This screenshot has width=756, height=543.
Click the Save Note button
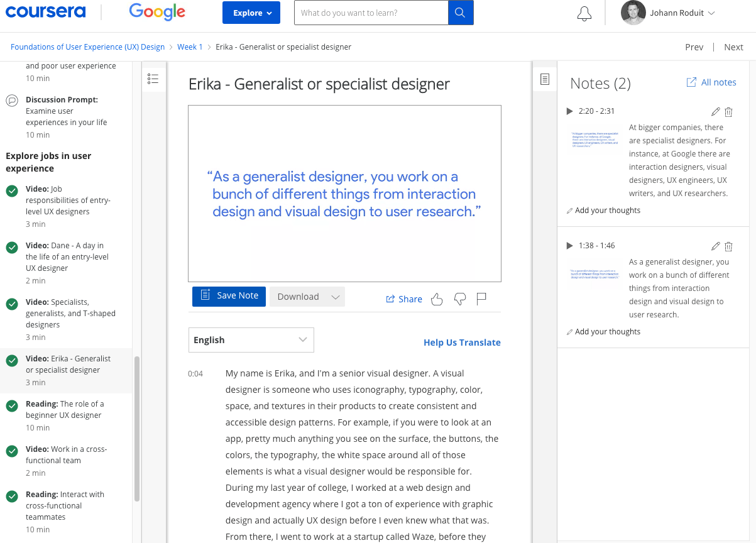229,296
